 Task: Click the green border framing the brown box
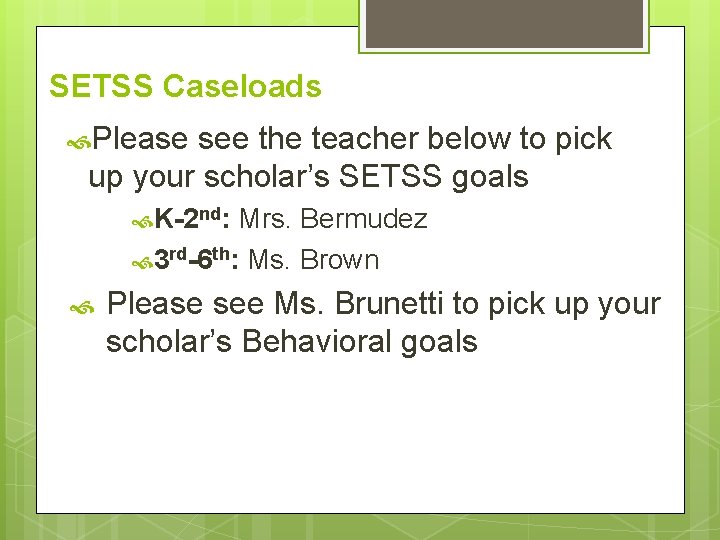504,51
